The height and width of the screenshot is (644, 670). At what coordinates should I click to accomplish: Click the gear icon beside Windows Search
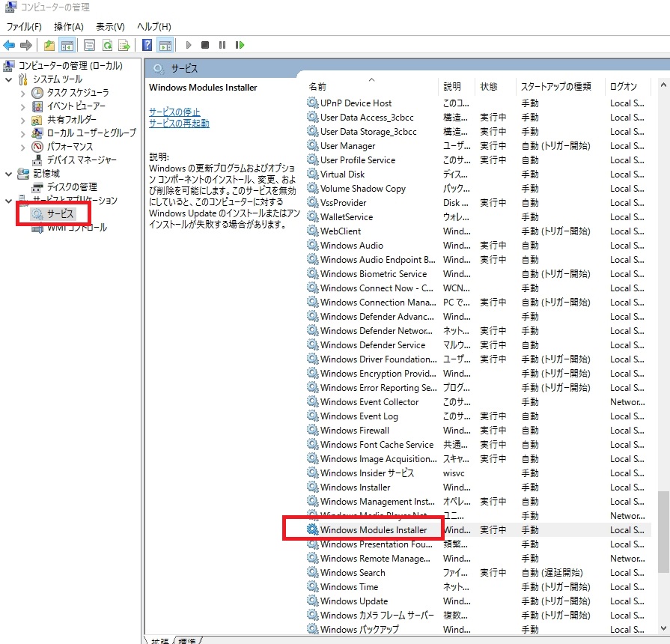pos(313,572)
